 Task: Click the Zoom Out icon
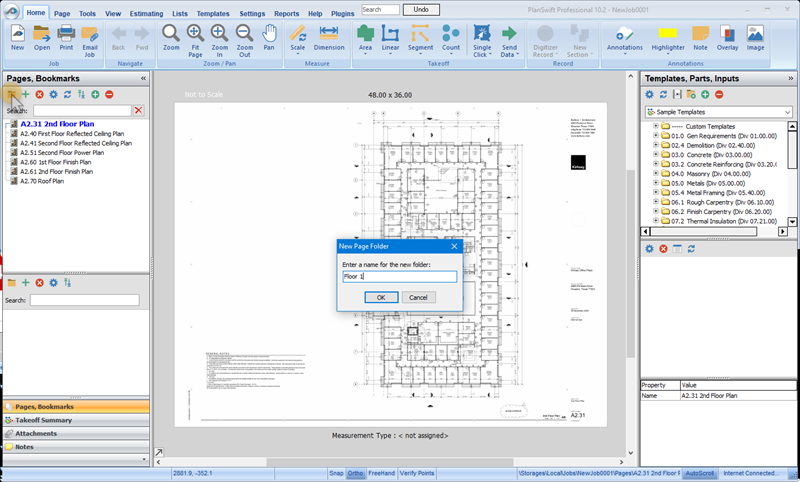(x=244, y=41)
